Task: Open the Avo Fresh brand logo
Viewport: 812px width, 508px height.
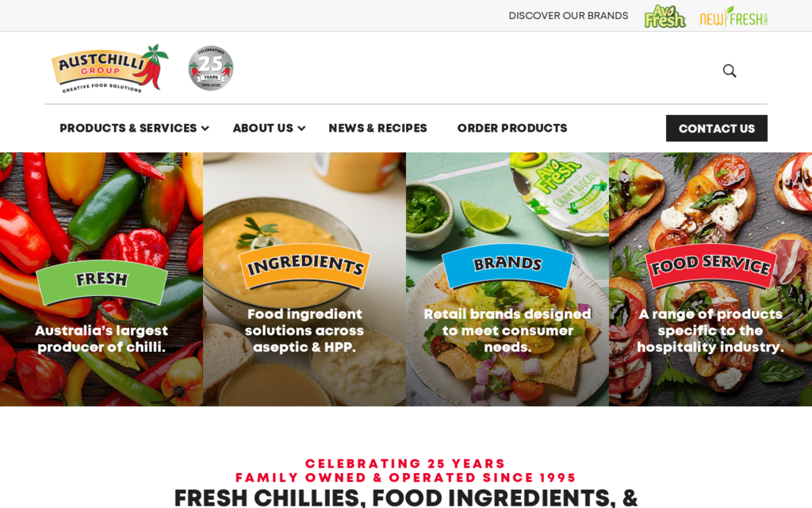Action: point(665,16)
